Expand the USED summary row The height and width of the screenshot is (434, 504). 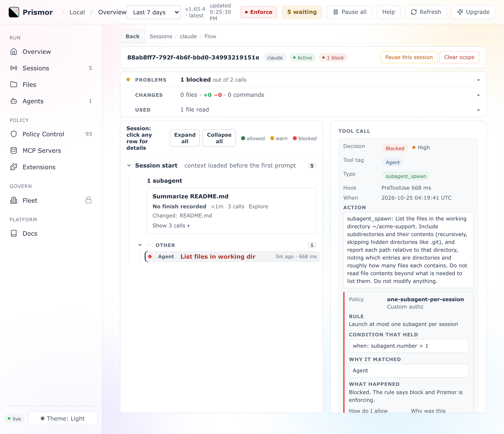point(303,110)
